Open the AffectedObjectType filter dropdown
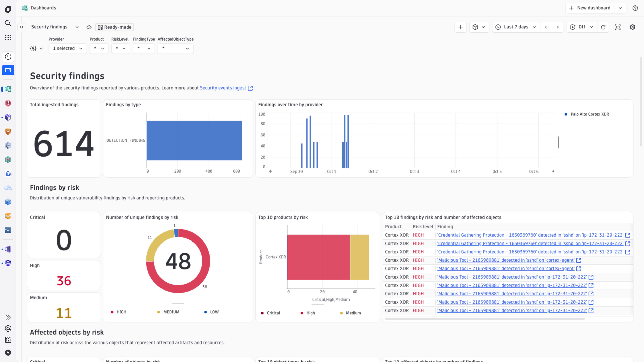Viewport: 644px width, 362px height. [175, 48]
